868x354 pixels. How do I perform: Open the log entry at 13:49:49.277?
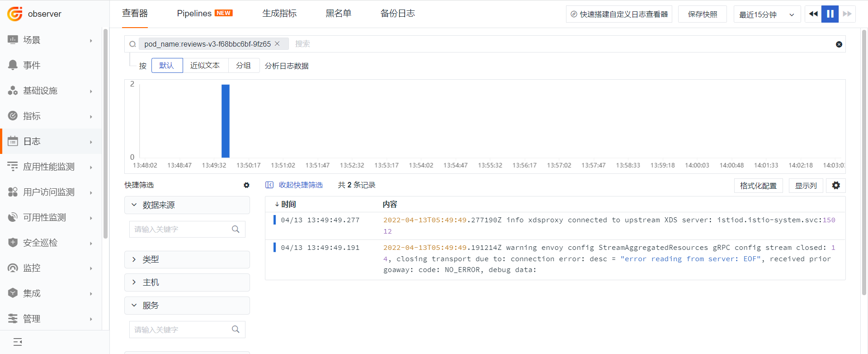(555, 226)
